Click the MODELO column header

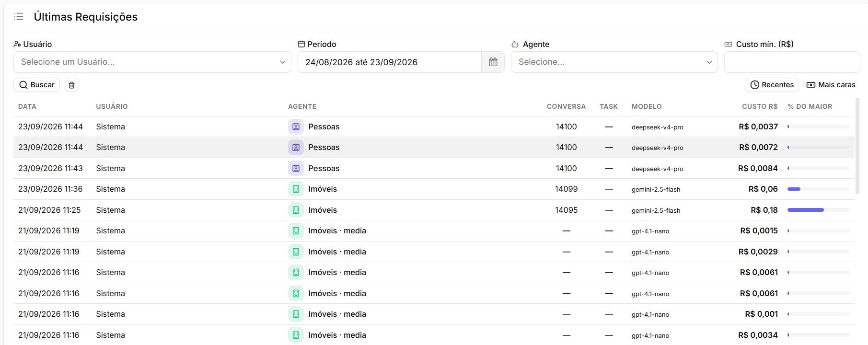[x=647, y=106]
